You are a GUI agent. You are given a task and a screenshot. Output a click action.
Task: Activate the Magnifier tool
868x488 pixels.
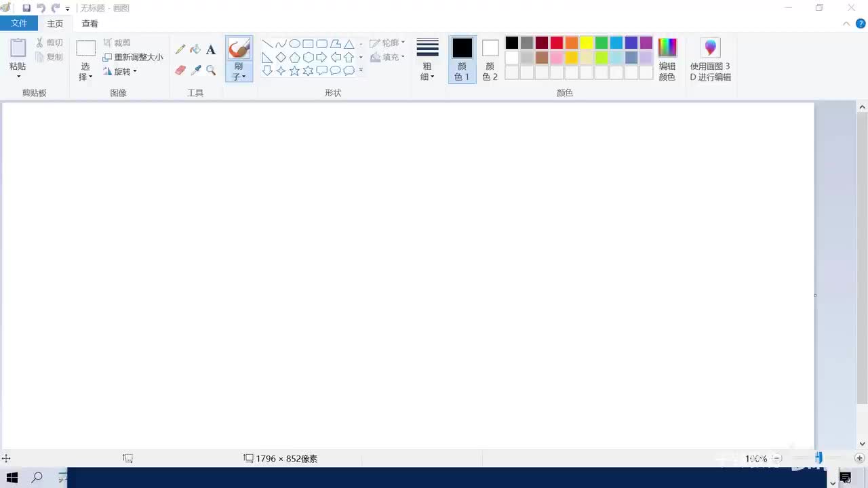(211, 70)
